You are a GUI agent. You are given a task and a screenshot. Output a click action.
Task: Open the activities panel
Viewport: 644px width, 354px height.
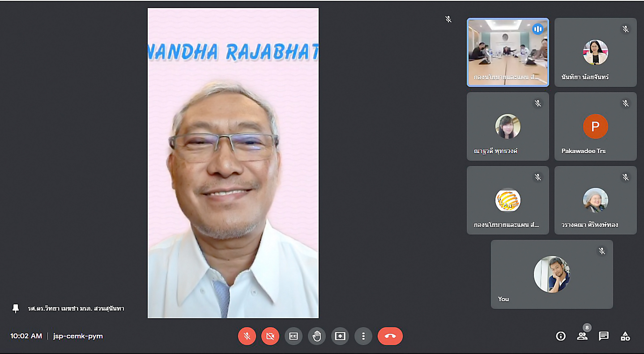tap(625, 336)
